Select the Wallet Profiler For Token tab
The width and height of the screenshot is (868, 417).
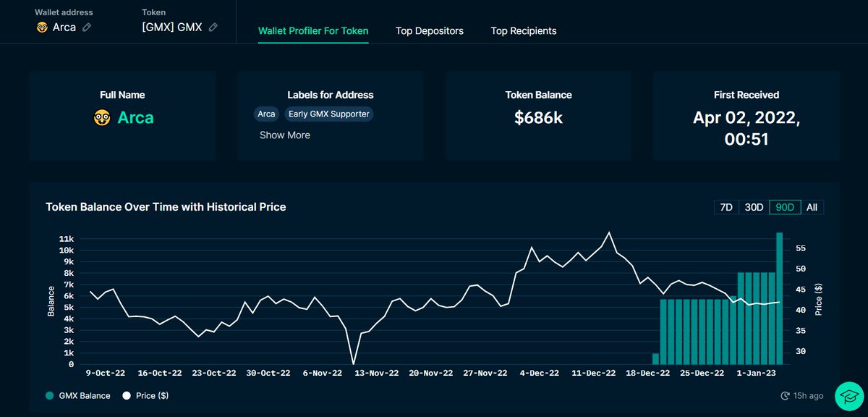pos(313,30)
